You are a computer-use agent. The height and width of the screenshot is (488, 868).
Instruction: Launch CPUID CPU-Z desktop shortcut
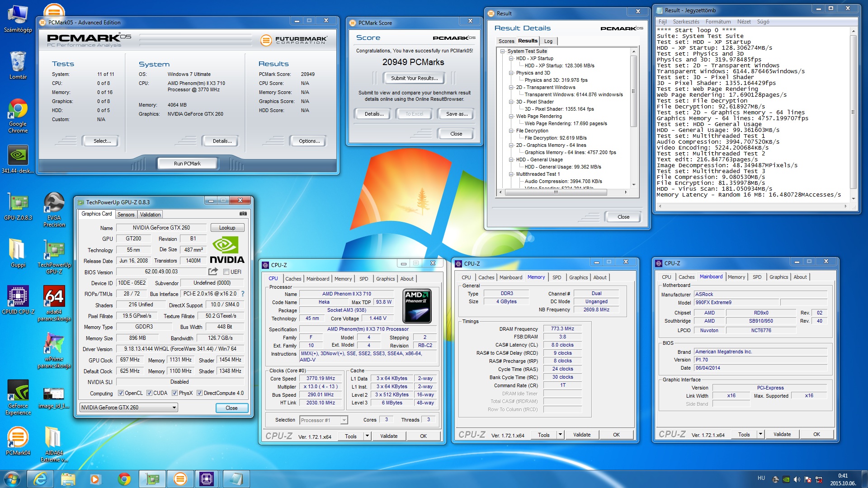pos(18,300)
